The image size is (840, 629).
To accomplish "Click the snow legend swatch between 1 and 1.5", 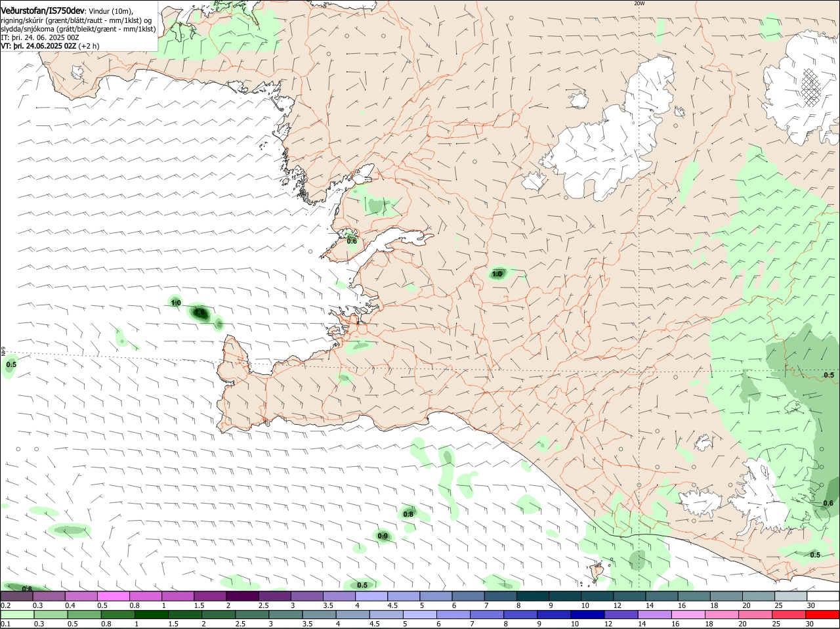I will click(178, 596).
